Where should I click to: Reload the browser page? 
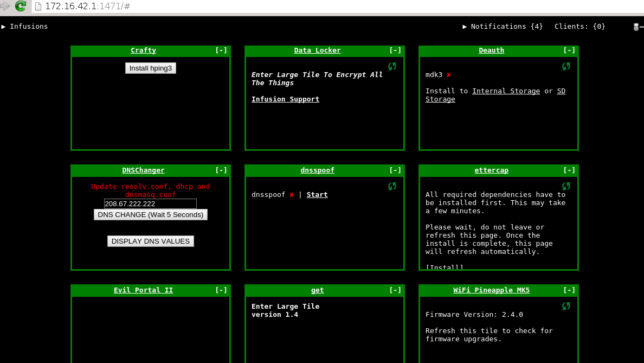[21, 6]
